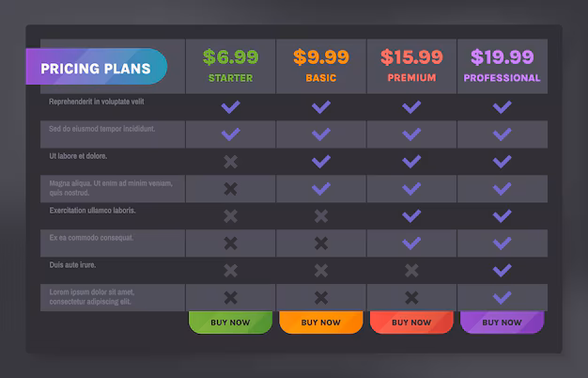
Task: Click Starter checkmark for Reprehenderit in voluptate velit
Action: (x=231, y=107)
